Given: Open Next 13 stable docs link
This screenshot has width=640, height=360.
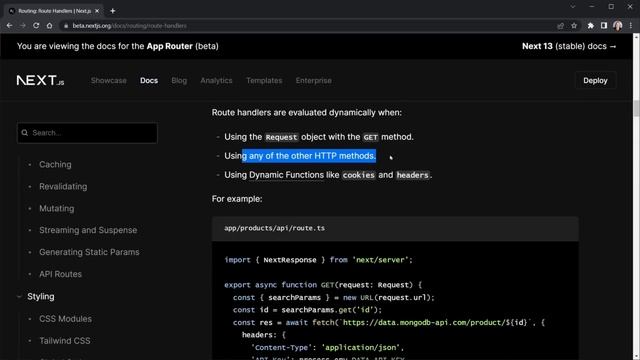Looking at the screenshot, I should tap(569, 46).
